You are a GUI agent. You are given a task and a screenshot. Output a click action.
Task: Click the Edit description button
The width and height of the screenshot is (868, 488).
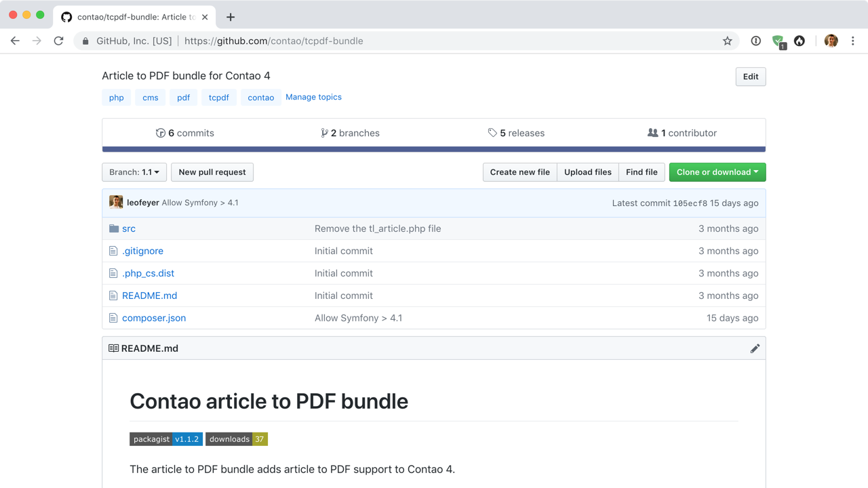coord(751,77)
